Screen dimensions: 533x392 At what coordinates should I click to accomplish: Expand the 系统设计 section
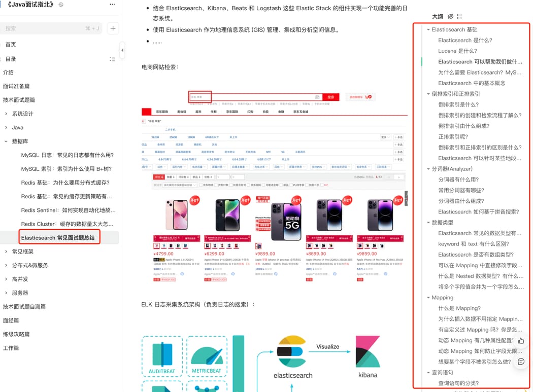[x=6, y=114]
